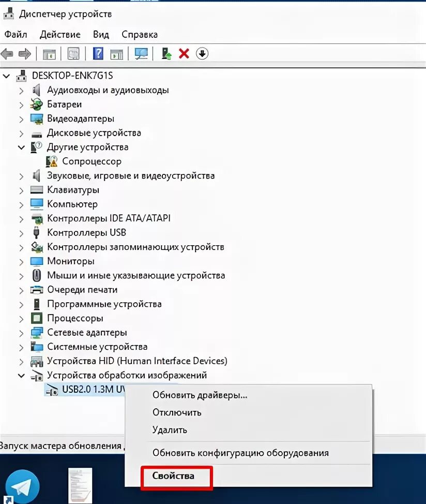The height and width of the screenshot is (504, 426).
Task: Choose Обновить драйверы... in context menu
Action: [200, 395]
